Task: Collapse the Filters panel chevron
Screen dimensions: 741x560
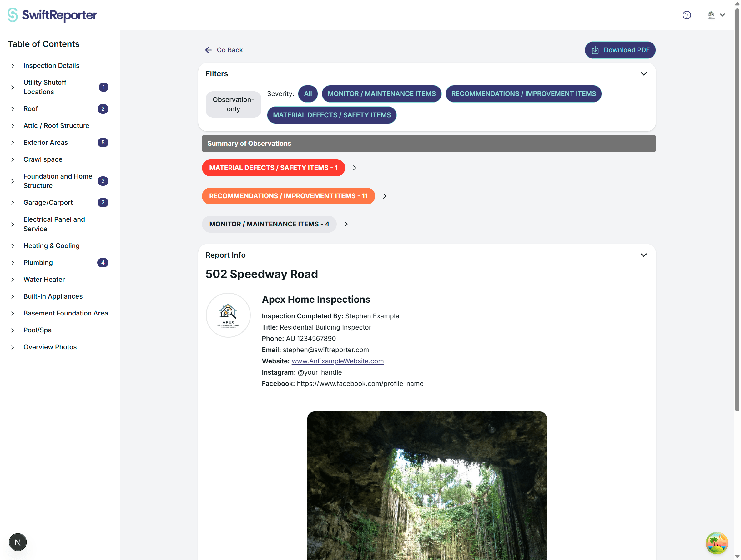Action: point(643,74)
